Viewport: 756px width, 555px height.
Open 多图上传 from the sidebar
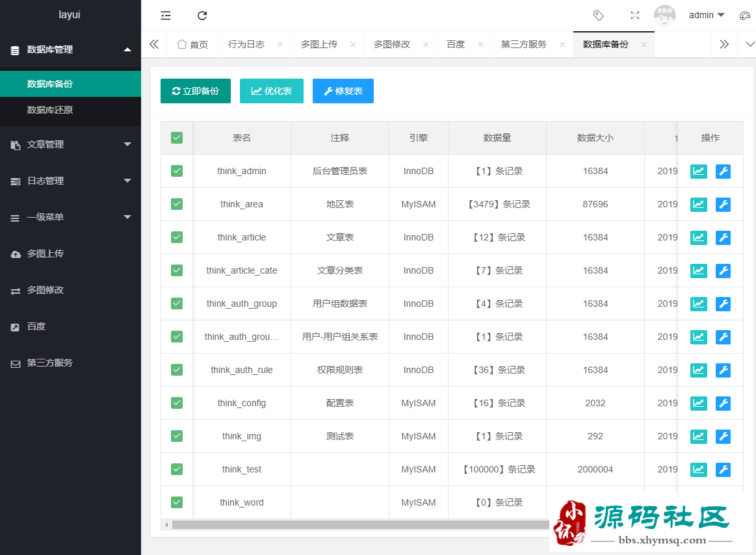tap(70, 253)
